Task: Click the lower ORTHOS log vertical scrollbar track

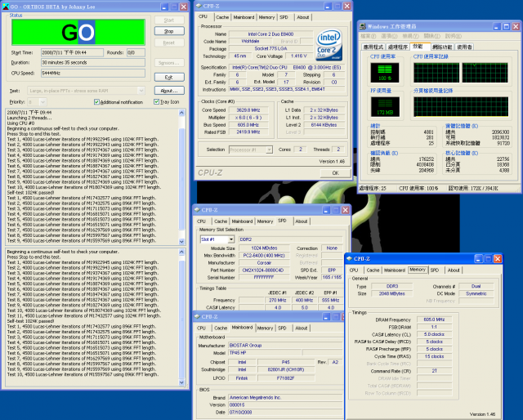Action: (x=181, y=317)
